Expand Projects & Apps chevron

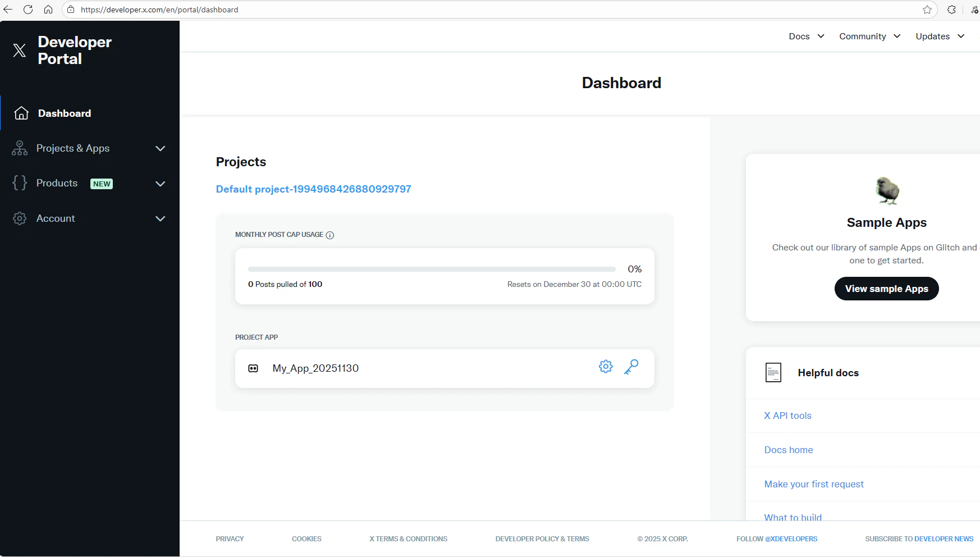click(x=161, y=148)
